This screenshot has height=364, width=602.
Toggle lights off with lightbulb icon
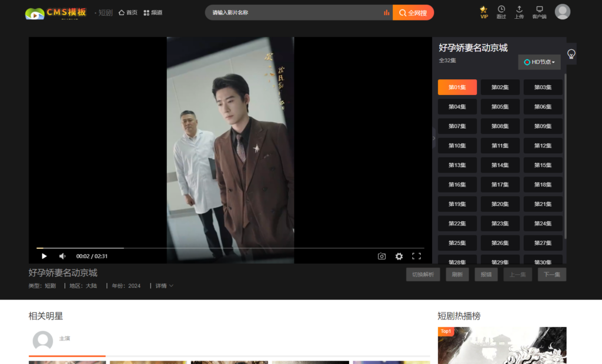pyautogui.click(x=571, y=54)
